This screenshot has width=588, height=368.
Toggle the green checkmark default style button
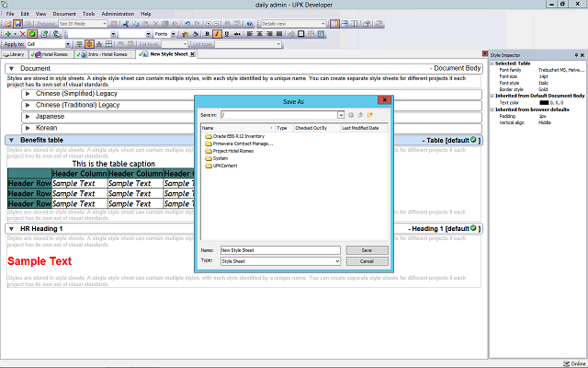point(32,33)
